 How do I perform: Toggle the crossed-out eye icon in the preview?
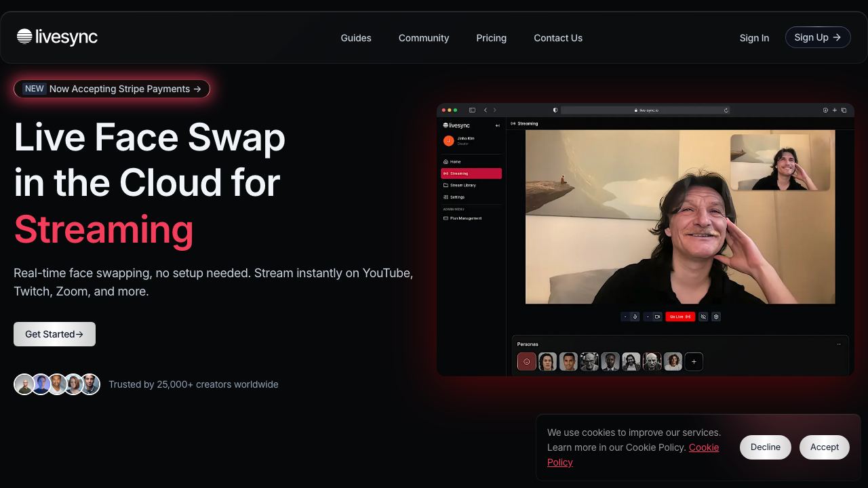(703, 317)
